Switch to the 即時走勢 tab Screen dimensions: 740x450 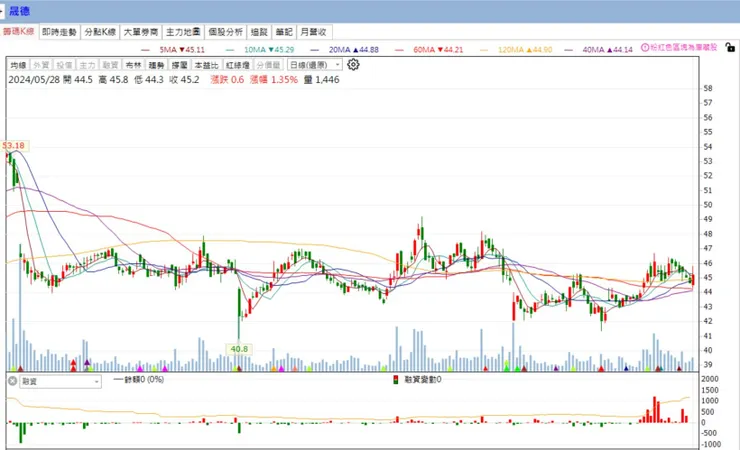[59, 32]
